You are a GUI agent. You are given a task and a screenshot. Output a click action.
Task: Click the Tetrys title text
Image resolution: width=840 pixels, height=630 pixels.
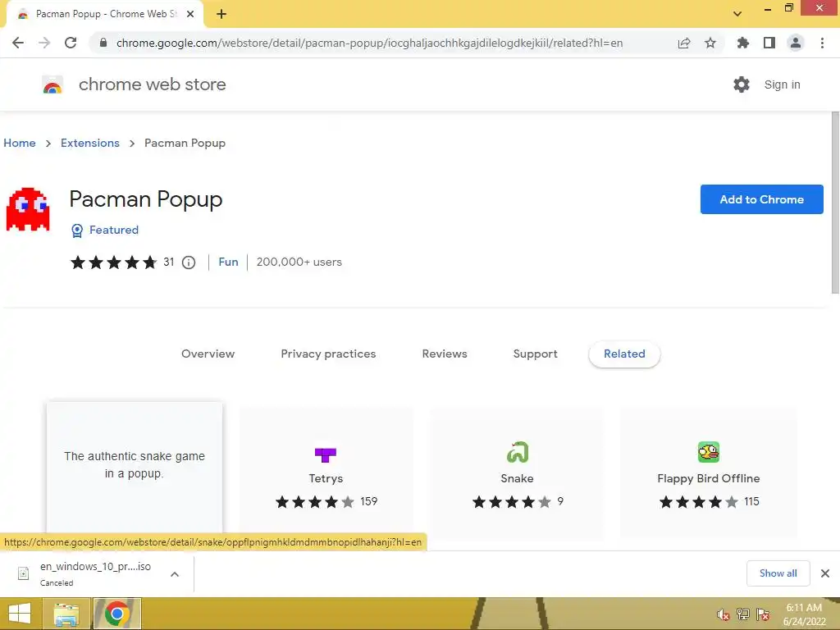coord(326,478)
